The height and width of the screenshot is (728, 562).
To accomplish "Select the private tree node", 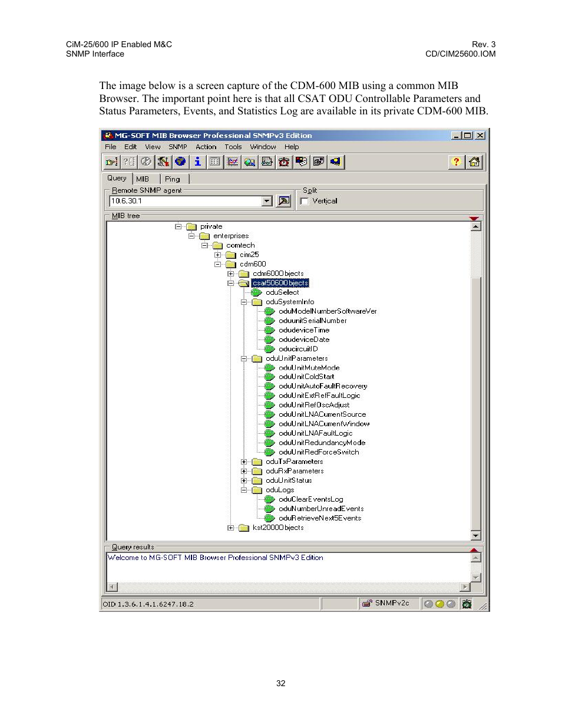I will coord(211,226).
